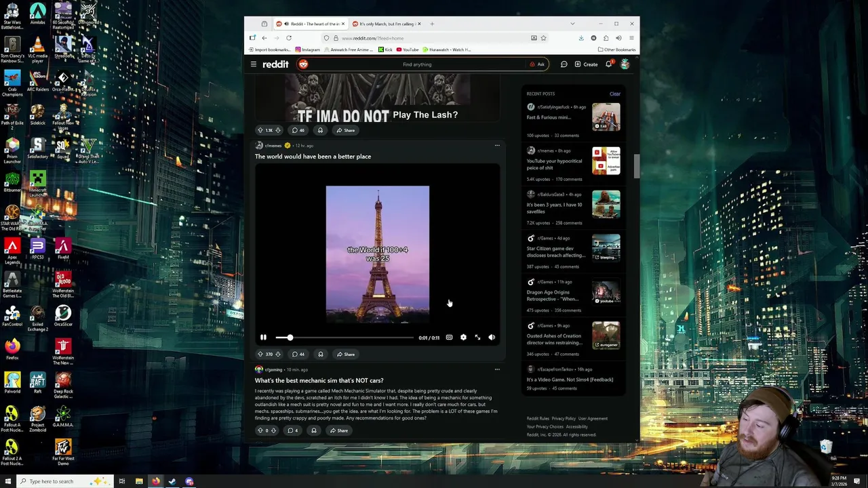Open Minecraft Launcher desktop icon
The width and height of the screenshot is (868, 488).
(x=37, y=182)
